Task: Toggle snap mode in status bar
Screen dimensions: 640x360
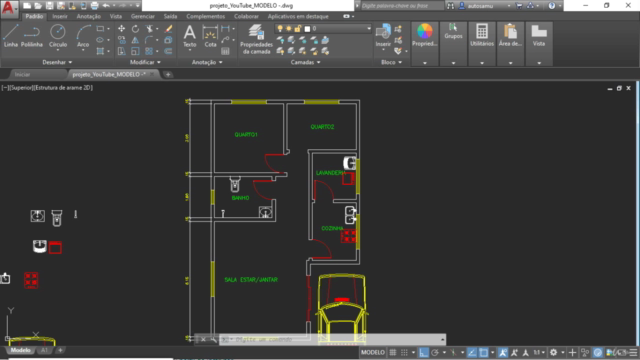Action: point(404,352)
